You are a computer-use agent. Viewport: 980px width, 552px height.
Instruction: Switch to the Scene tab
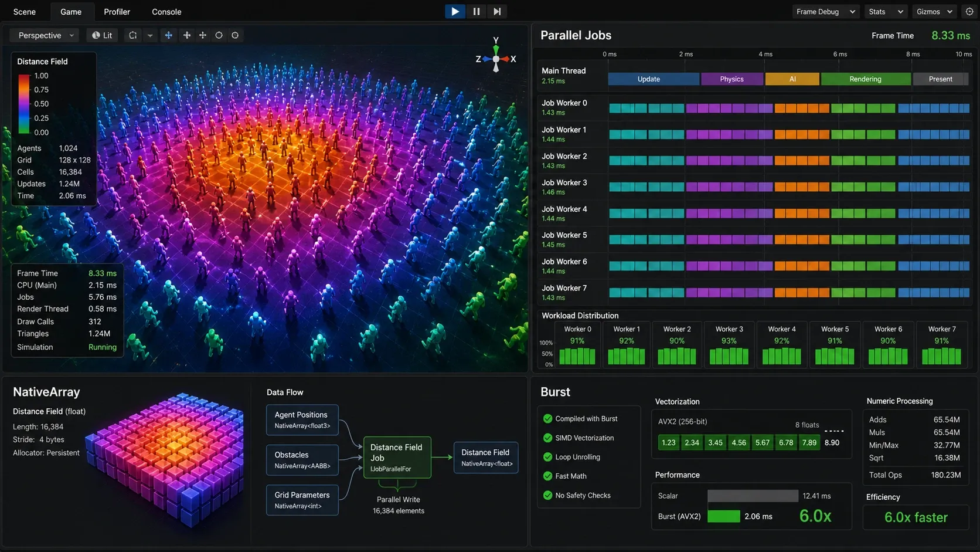tap(25, 12)
